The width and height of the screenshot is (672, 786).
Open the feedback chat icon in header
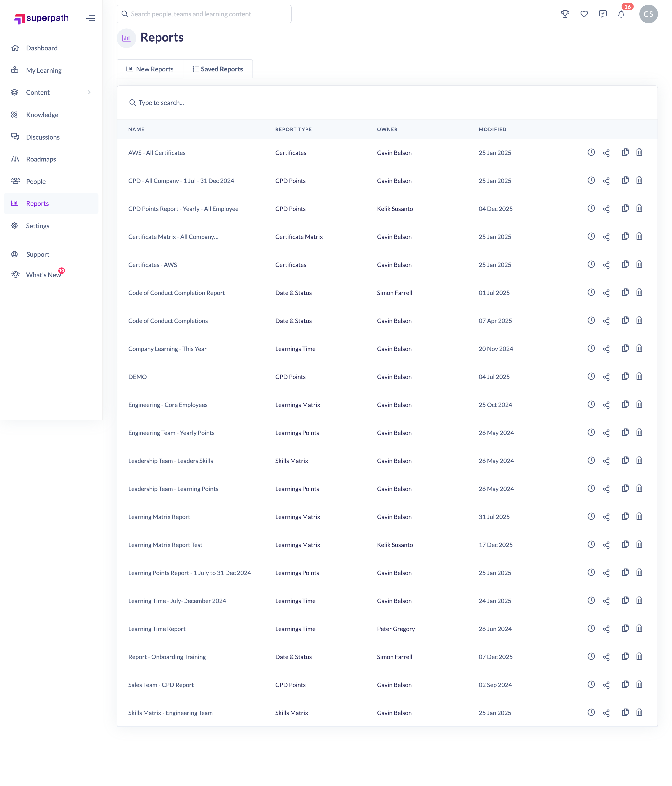[x=603, y=14]
